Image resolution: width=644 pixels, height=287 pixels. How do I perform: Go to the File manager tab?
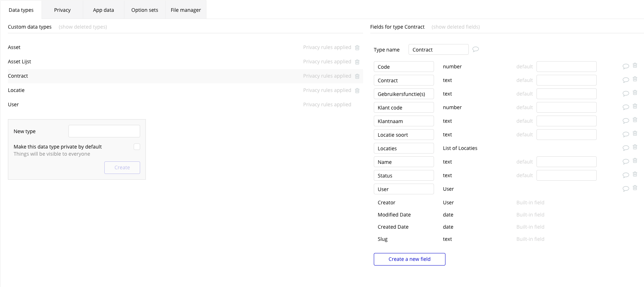tap(186, 10)
